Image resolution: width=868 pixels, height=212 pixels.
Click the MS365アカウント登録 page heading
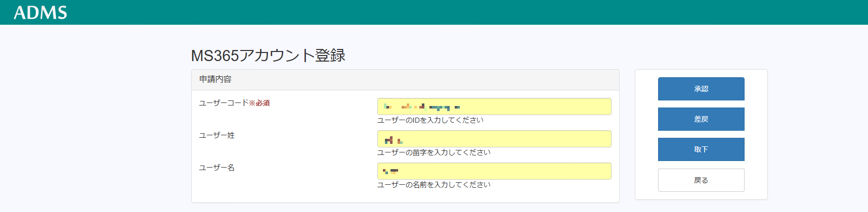[268, 56]
